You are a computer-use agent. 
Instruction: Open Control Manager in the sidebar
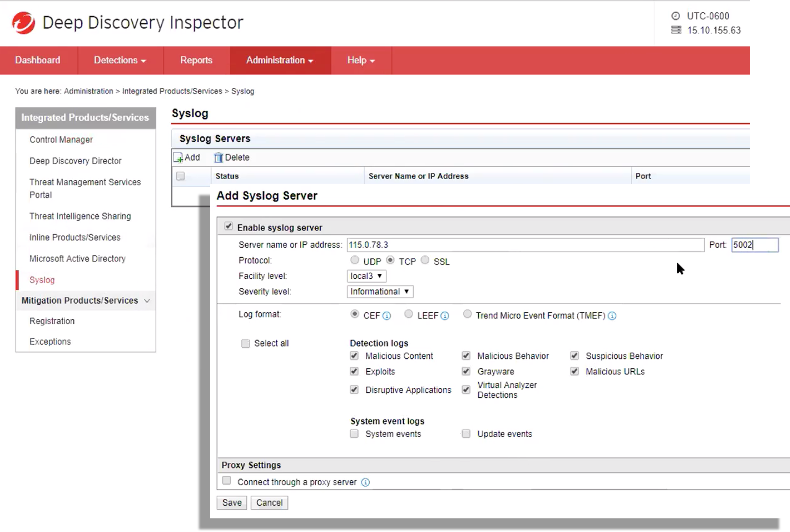coord(61,140)
